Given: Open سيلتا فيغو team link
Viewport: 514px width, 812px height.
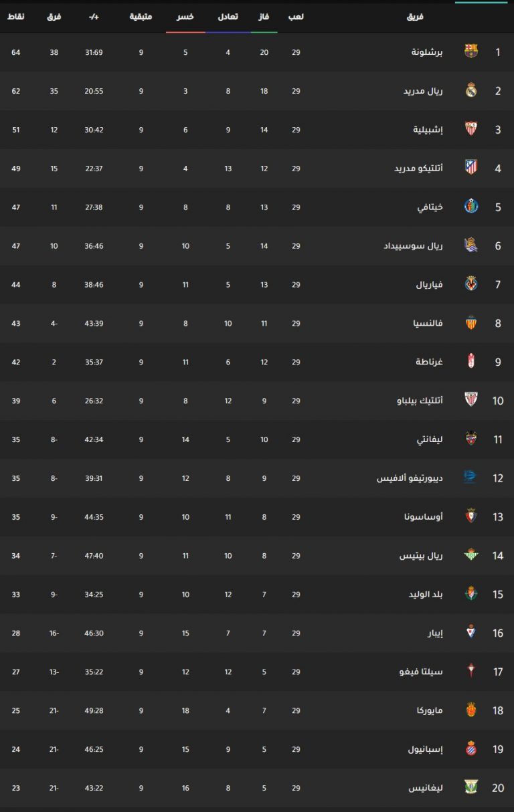Looking at the screenshot, I should click(x=422, y=672).
